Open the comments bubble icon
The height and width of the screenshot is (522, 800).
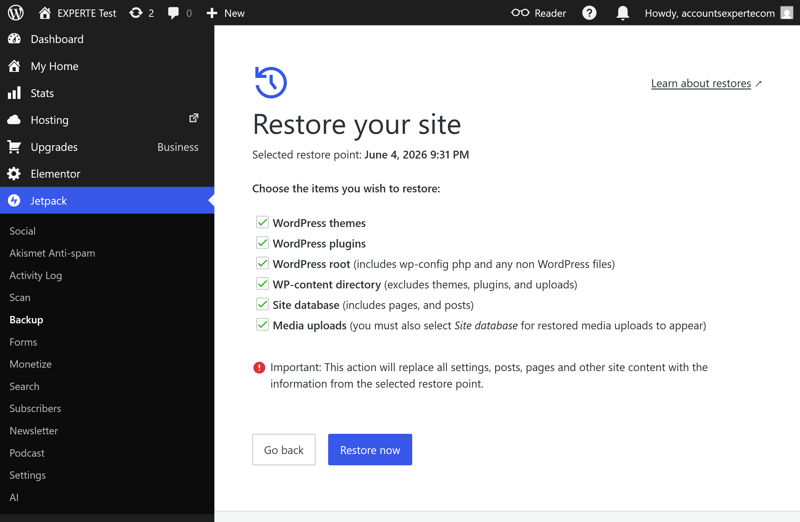point(173,13)
